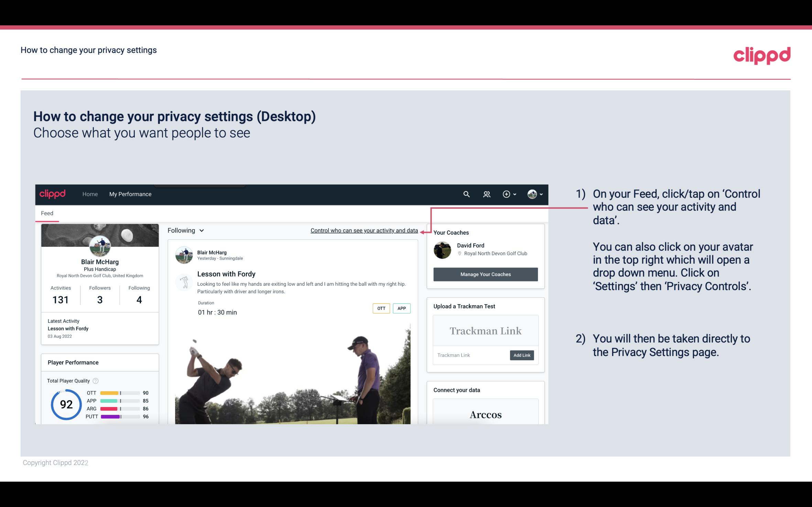Expand the Manage Your Coaches dropdown
This screenshot has height=507, width=812.
[486, 274]
